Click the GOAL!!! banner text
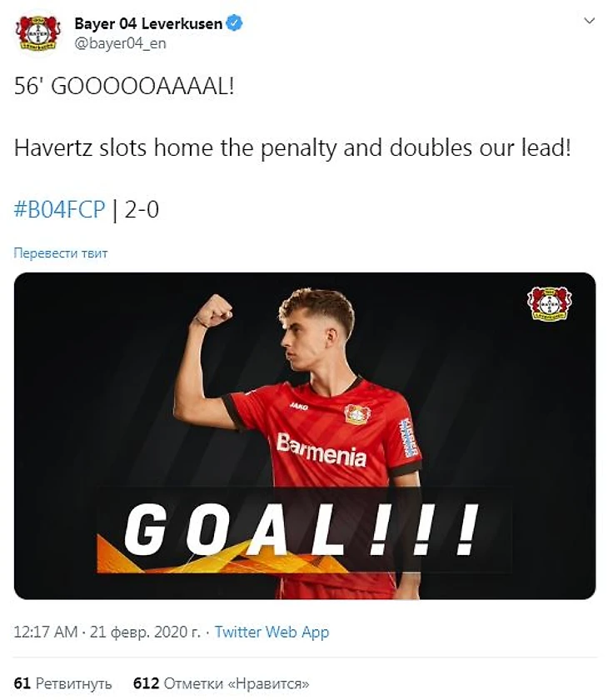The image size is (608, 700). pos(302,530)
